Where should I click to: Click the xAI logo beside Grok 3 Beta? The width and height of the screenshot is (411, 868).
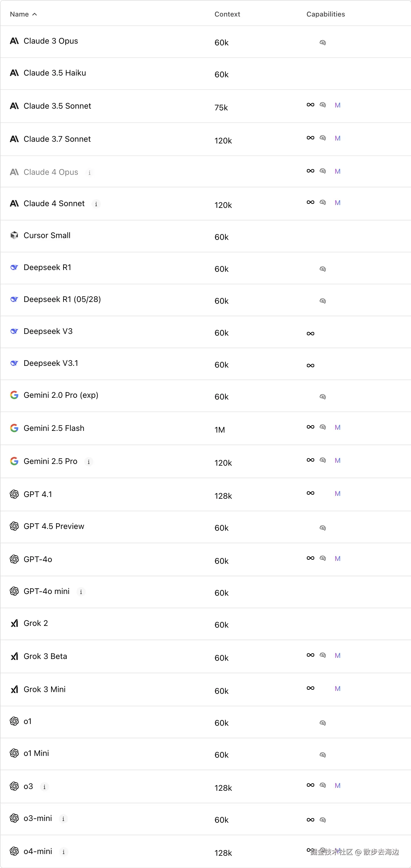click(14, 656)
